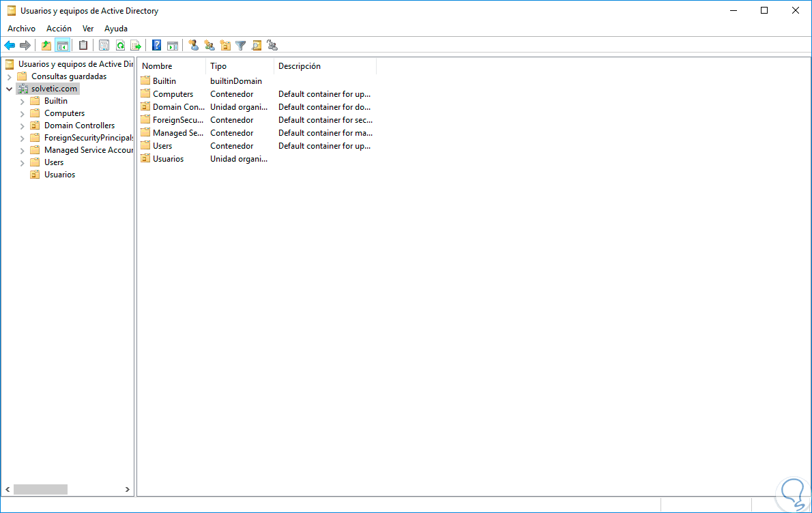Click 'Default container for sec...' description

click(325, 119)
